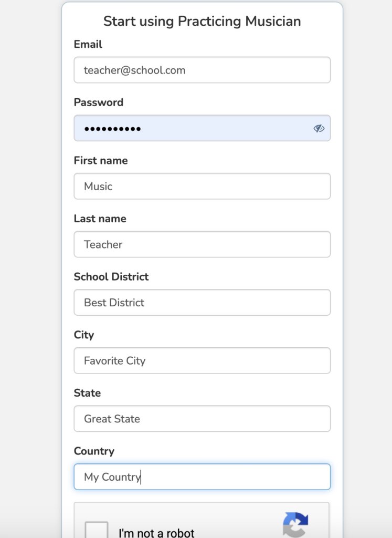This screenshot has height=538, width=392.
Task: Click the Country label text
Action: tap(94, 451)
